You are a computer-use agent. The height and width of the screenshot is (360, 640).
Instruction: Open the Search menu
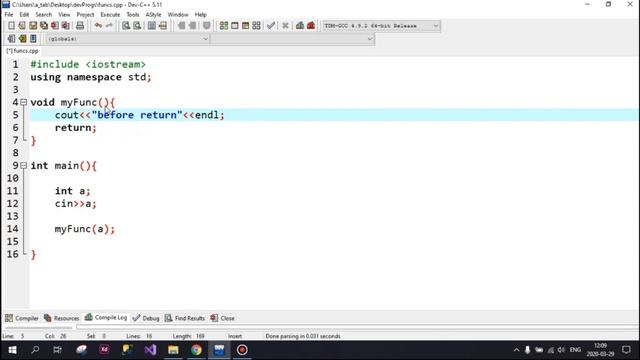(43, 14)
